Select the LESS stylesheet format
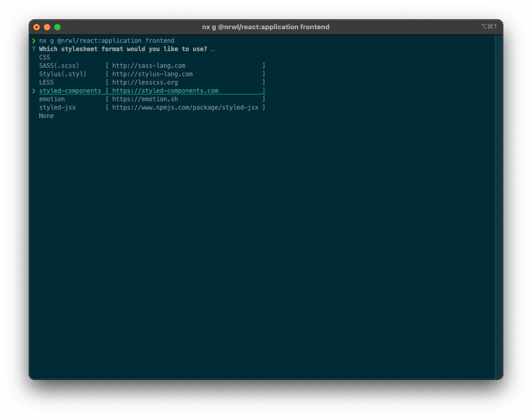Image resolution: width=532 pixels, height=418 pixels. [46, 82]
